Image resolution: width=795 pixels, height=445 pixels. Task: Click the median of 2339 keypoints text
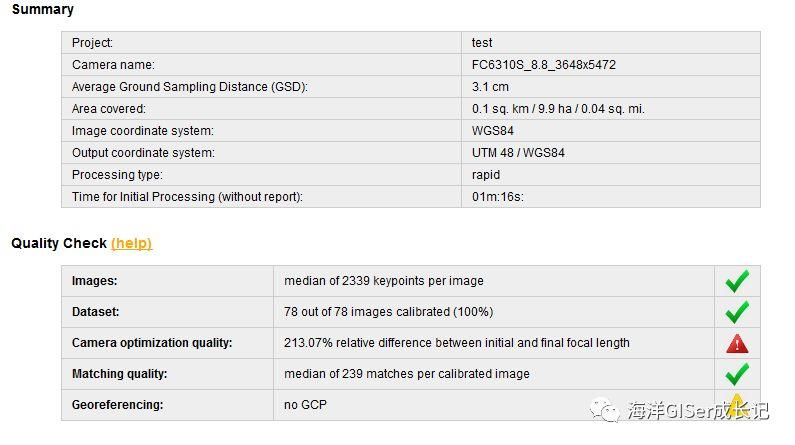coord(384,281)
